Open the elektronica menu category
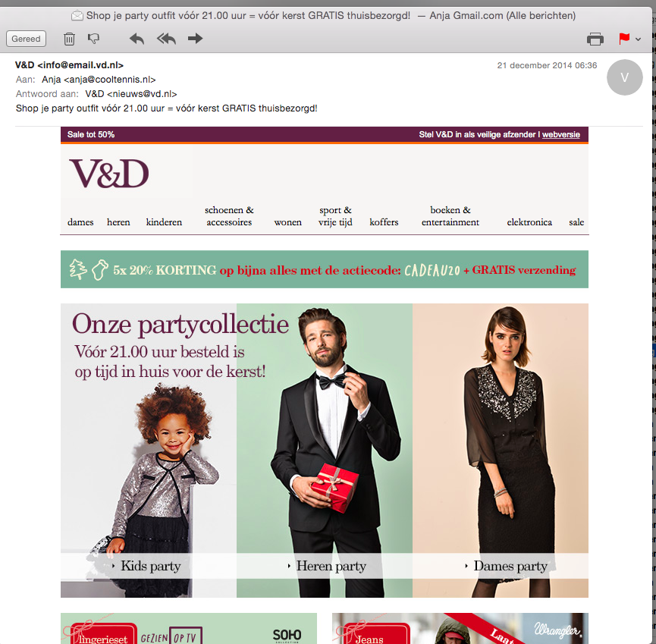The height and width of the screenshot is (644, 656). (x=529, y=222)
